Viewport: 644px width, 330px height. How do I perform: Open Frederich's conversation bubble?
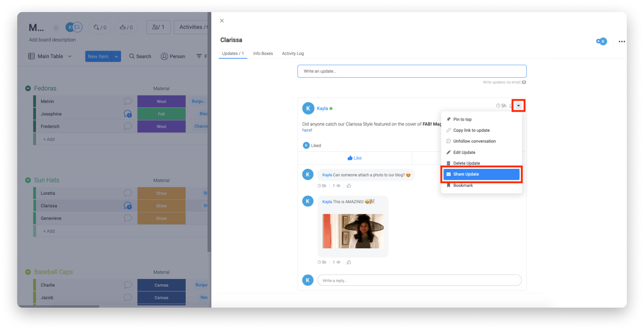point(128,126)
